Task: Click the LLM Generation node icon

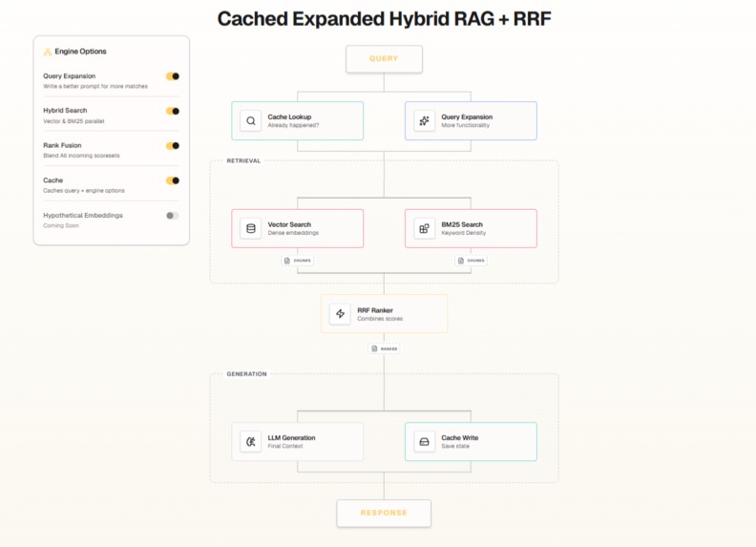Action: (x=251, y=442)
